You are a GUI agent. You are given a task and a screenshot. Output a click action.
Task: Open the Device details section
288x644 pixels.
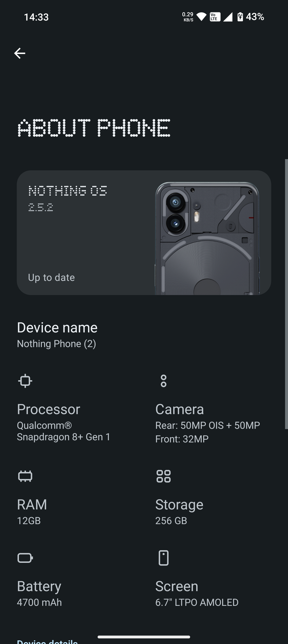point(47,641)
